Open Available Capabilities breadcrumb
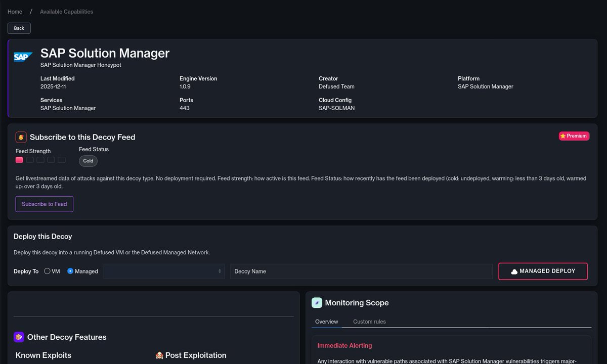 (x=67, y=12)
